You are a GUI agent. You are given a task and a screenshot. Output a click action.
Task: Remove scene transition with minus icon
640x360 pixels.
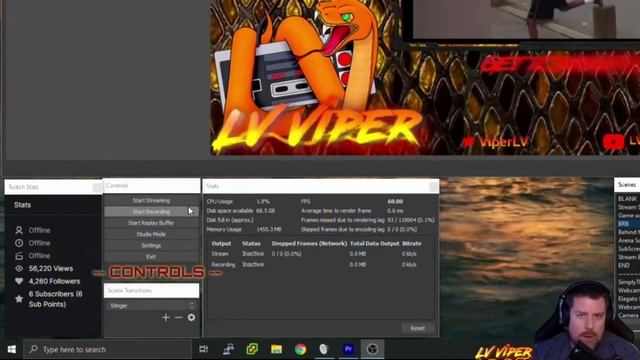pyautogui.click(x=178, y=318)
